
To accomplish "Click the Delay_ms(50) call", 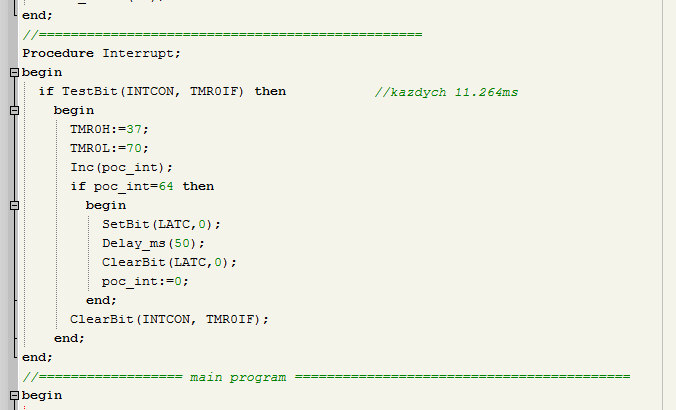I will click(x=153, y=244).
